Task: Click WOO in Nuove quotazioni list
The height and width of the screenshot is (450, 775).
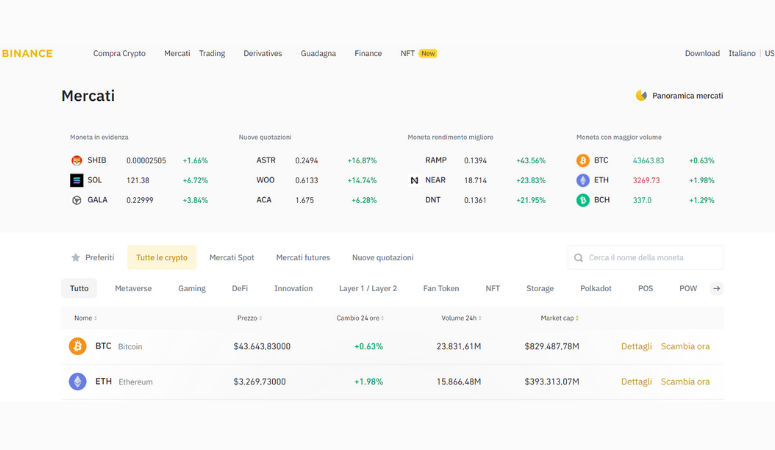Action: [x=265, y=180]
